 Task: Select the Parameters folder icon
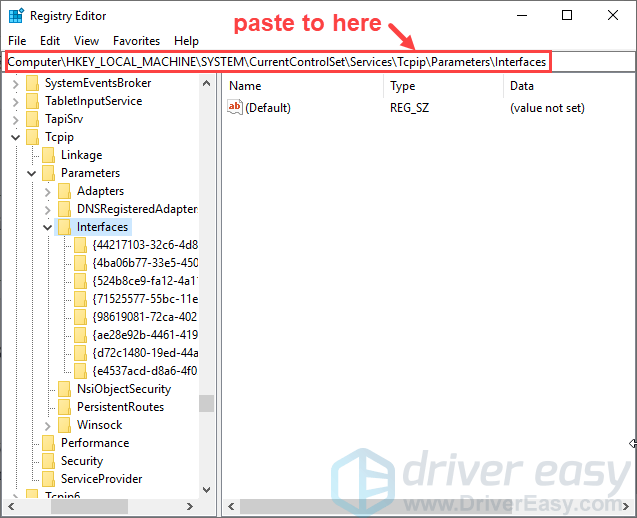[48, 173]
